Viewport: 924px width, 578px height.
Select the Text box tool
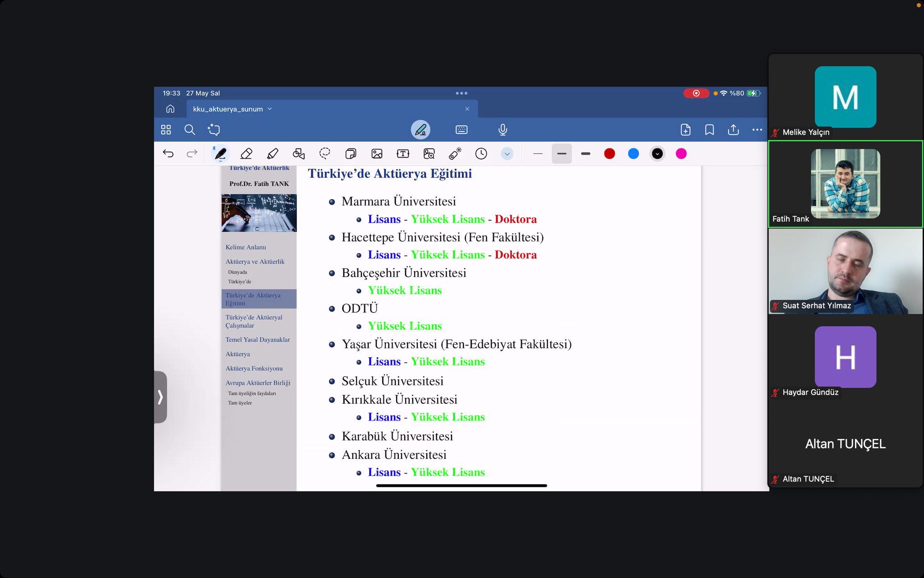[403, 154]
